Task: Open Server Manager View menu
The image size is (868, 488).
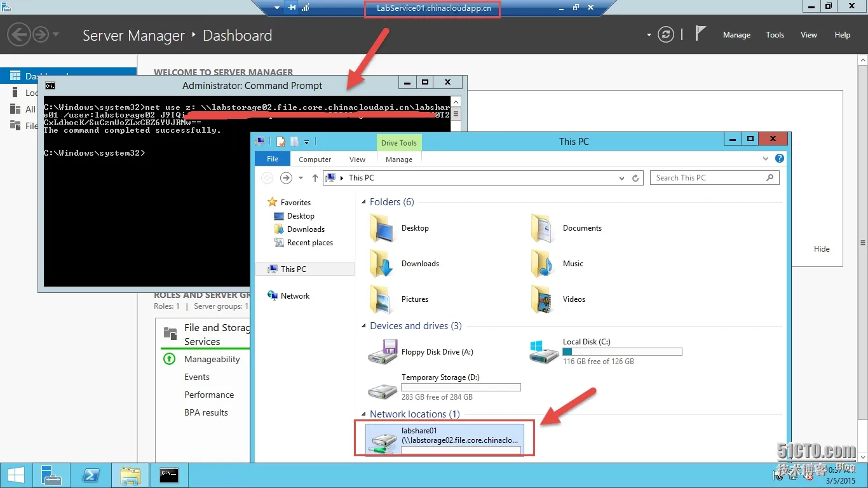Action: pos(809,35)
